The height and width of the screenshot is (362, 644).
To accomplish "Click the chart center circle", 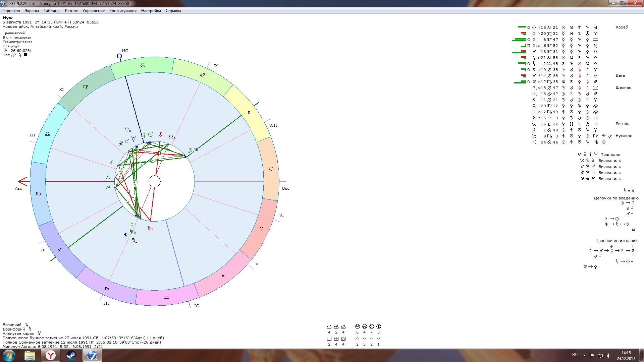I will tap(155, 181).
